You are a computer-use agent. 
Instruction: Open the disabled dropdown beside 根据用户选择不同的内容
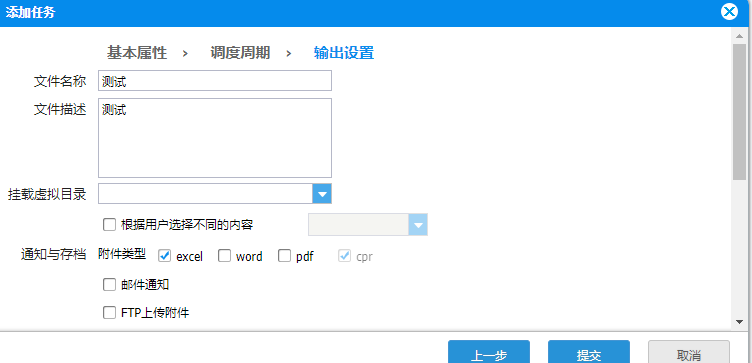(x=418, y=225)
